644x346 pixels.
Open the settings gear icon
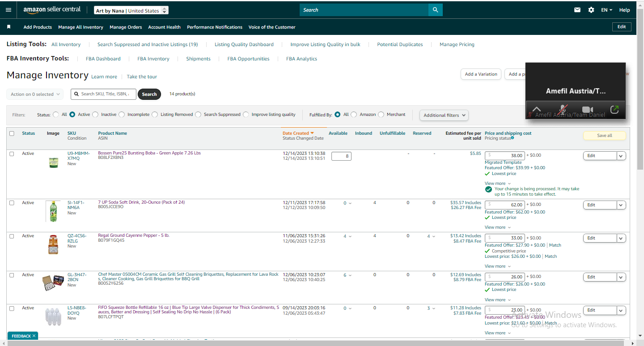[591, 10]
